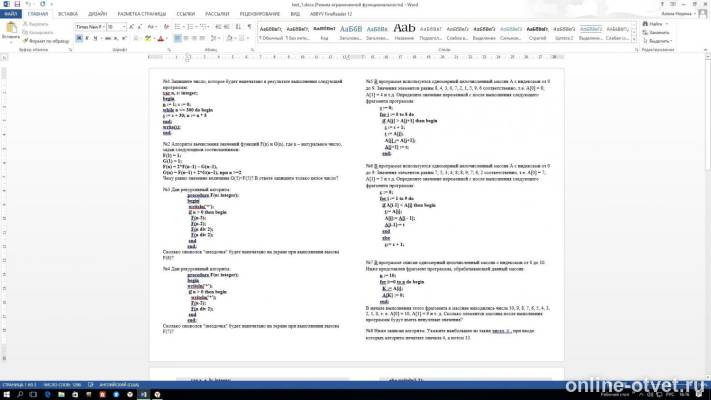Image resolution: width=711 pixels, height=400 pixels.
Task: Apply the Строгий (Strong) style
Action: (x=537, y=33)
